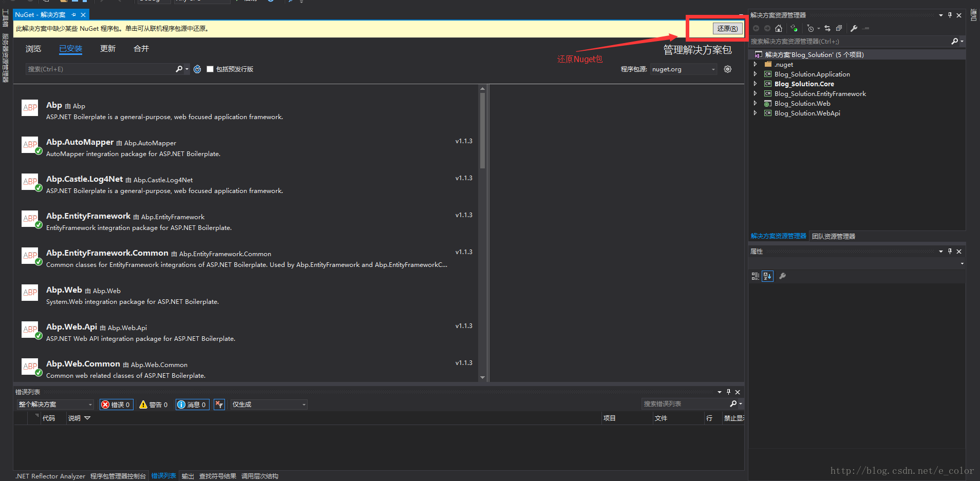This screenshot has width=980, height=481.
Task: Click the sync icon with green dot in Solution Explorer
Action: click(794, 28)
